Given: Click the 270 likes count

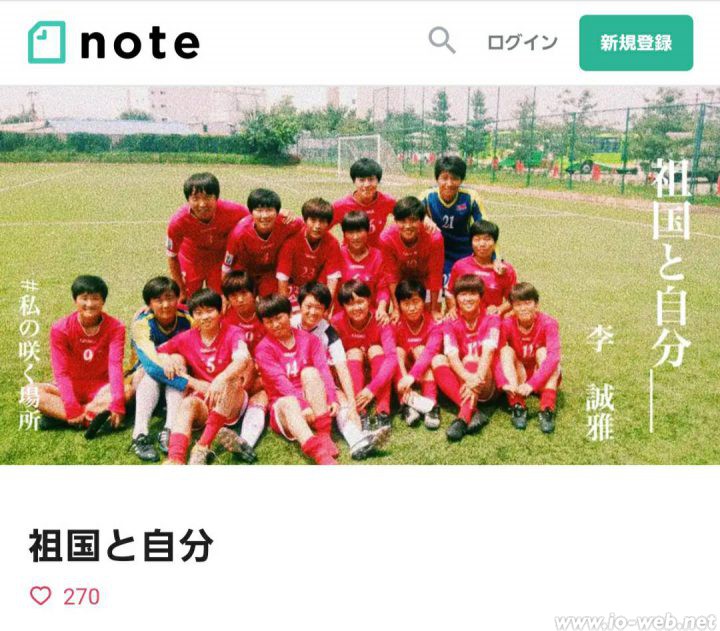Looking at the screenshot, I should point(81,597).
